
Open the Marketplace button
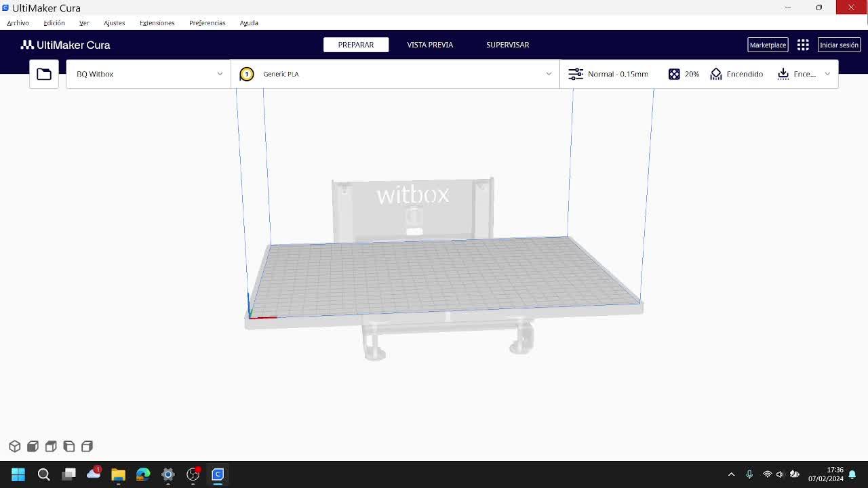(x=768, y=45)
